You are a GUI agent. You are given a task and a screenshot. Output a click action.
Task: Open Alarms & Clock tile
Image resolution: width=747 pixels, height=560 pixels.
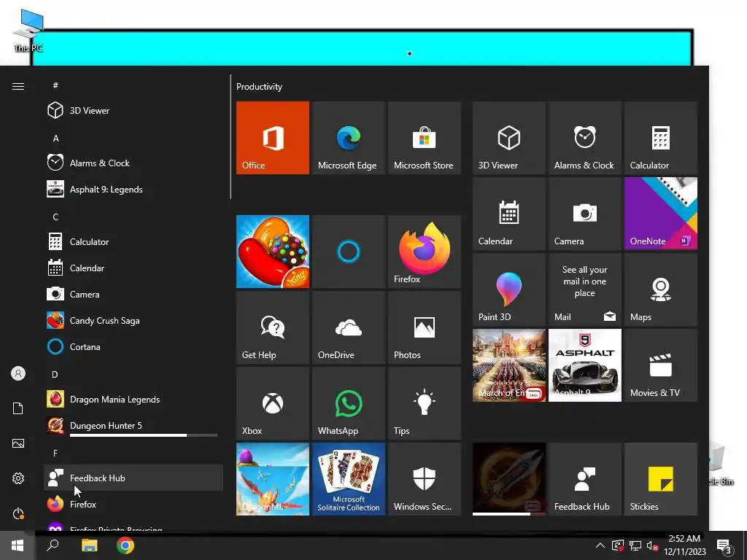[584, 138]
